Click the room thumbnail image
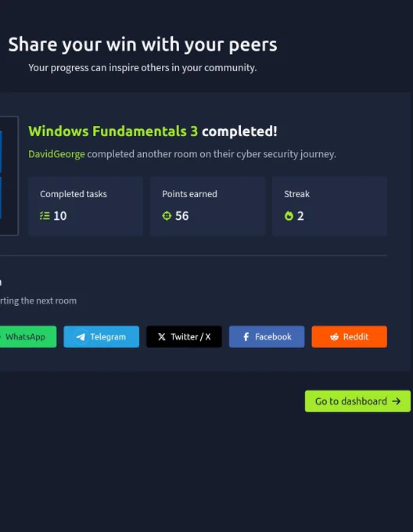The height and width of the screenshot is (532, 413). click(x=9, y=175)
